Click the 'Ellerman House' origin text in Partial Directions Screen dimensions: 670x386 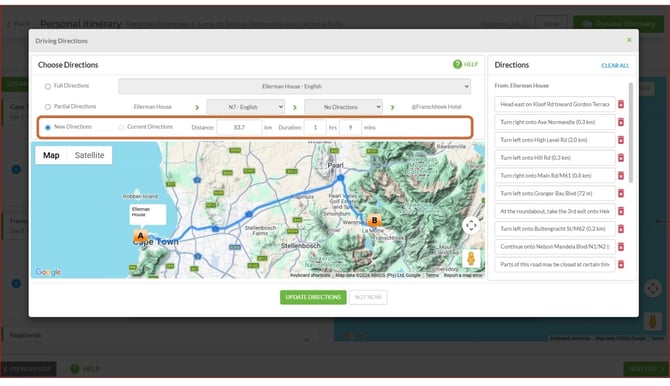click(153, 107)
